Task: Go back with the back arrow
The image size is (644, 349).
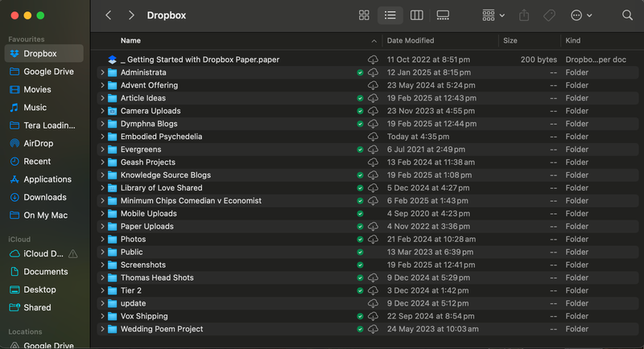Action: (109, 15)
